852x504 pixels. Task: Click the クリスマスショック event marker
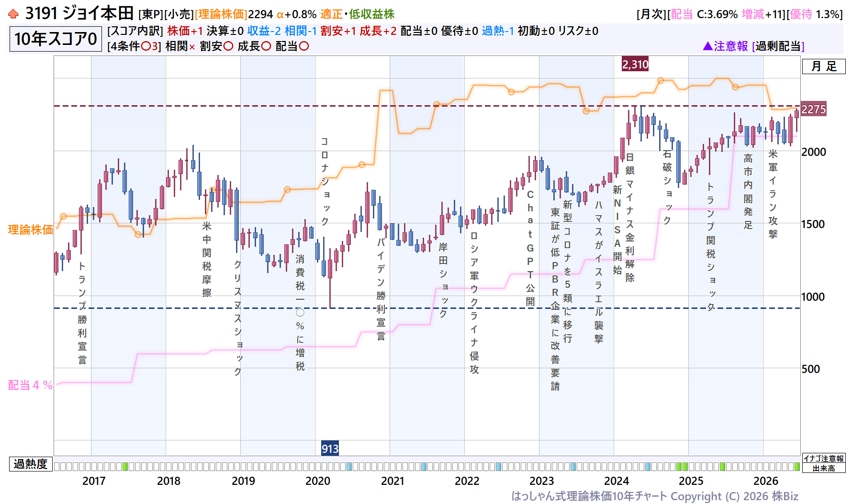238,318
